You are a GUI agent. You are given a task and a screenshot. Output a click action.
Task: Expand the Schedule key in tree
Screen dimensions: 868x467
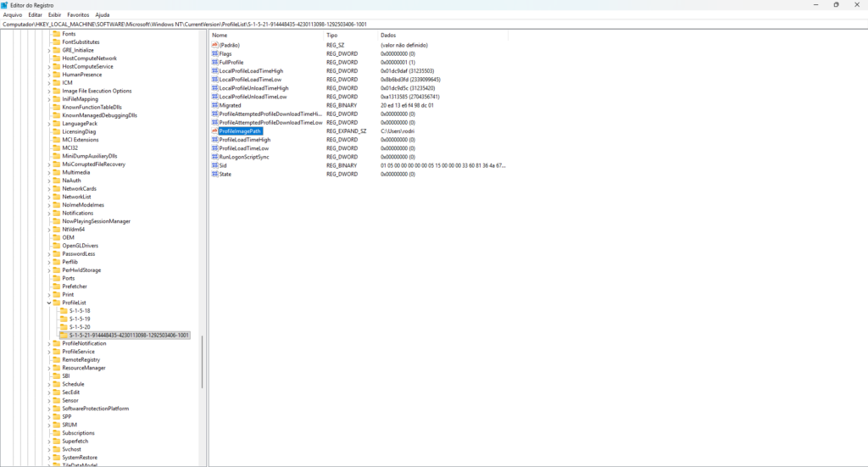click(48, 384)
